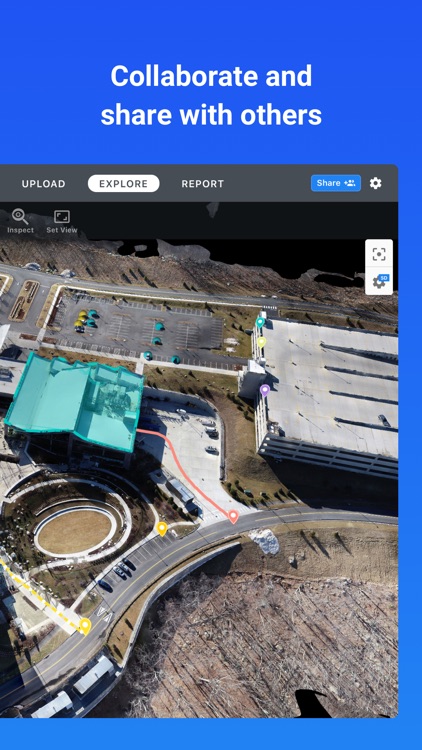Select the lime green map pin

click(261, 342)
